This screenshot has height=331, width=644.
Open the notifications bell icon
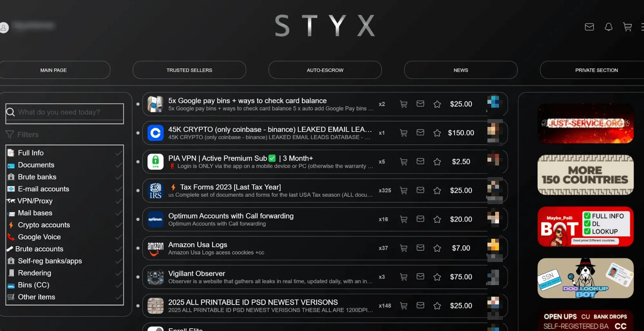[x=609, y=27]
